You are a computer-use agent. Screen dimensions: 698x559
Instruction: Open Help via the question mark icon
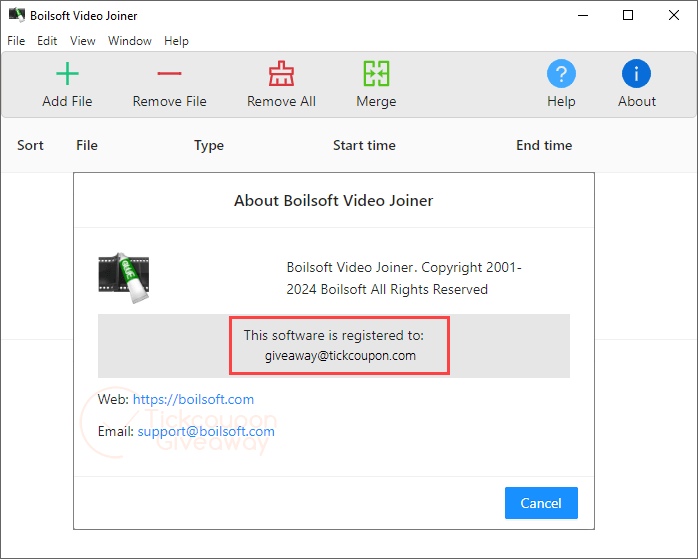pyautogui.click(x=561, y=73)
